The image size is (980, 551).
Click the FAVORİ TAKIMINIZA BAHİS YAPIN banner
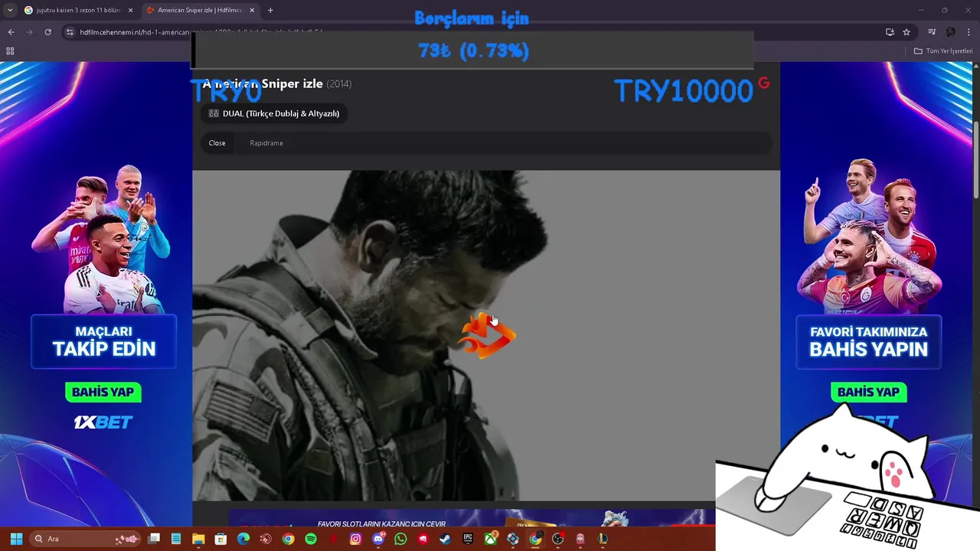pos(869,341)
